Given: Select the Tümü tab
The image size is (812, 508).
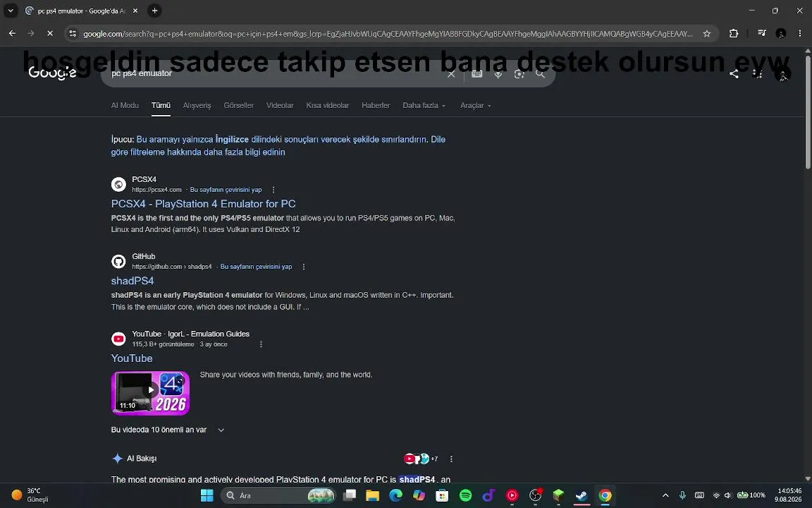Looking at the screenshot, I should 161,105.
